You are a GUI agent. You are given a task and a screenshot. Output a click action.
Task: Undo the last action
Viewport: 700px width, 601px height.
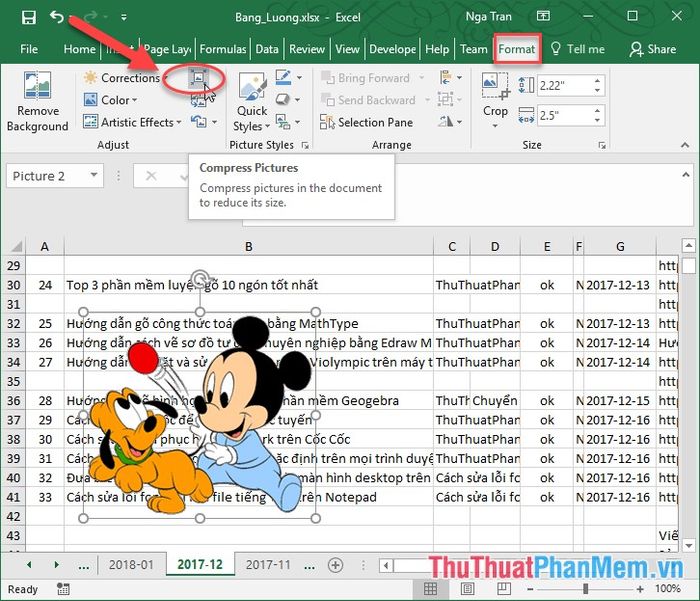coord(57,17)
